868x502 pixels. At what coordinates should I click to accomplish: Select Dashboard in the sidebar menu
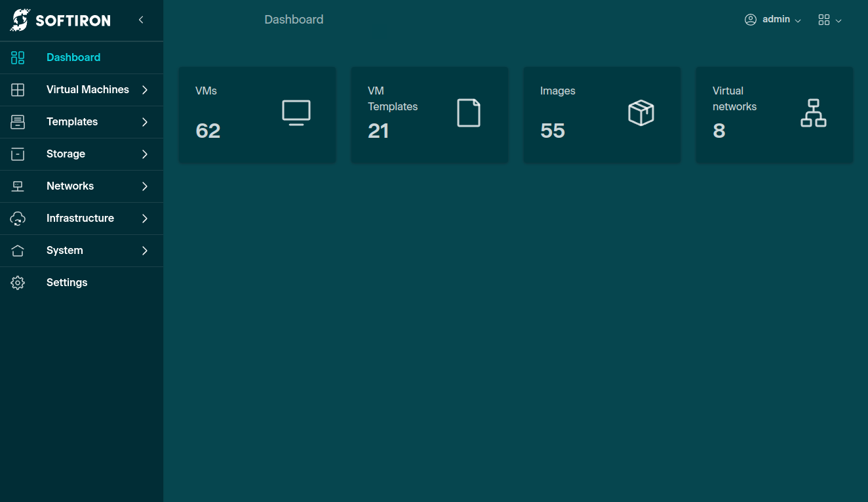click(73, 58)
